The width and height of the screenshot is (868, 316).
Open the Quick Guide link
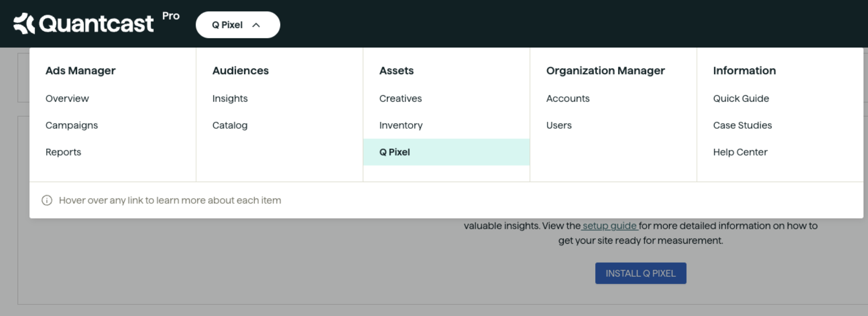click(x=741, y=99)
